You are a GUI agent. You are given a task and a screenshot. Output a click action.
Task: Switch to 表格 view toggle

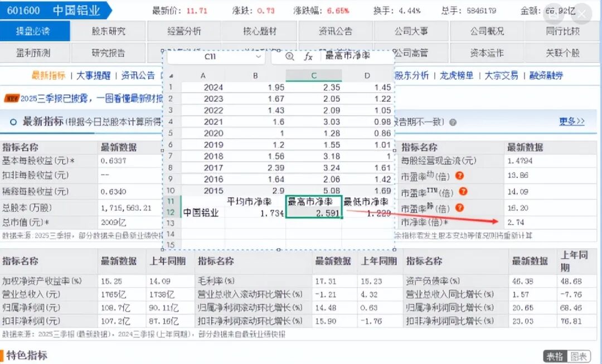(555, 356)
